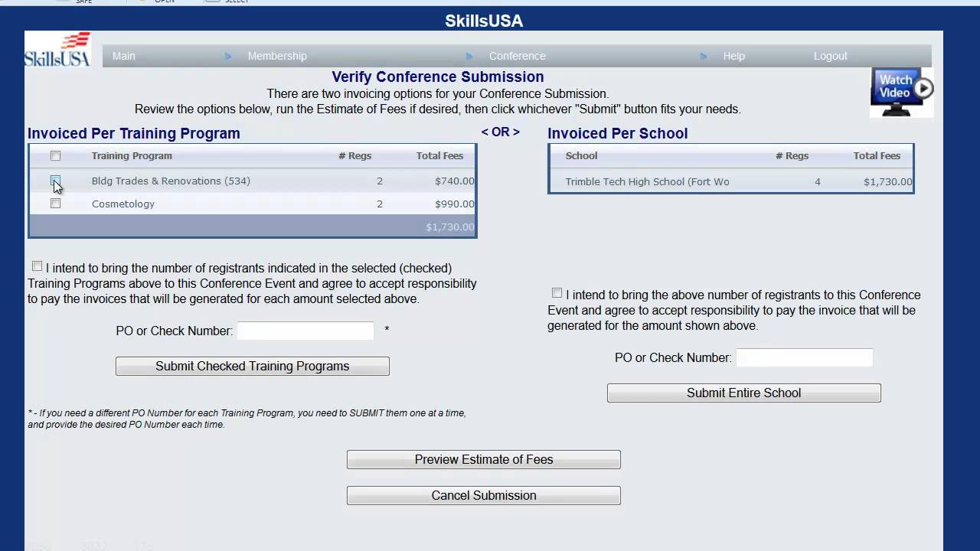Click the registrant count 2 in the Bldg Trades row
The width and height of the screenshot is (980, 551).
(380, 181)
